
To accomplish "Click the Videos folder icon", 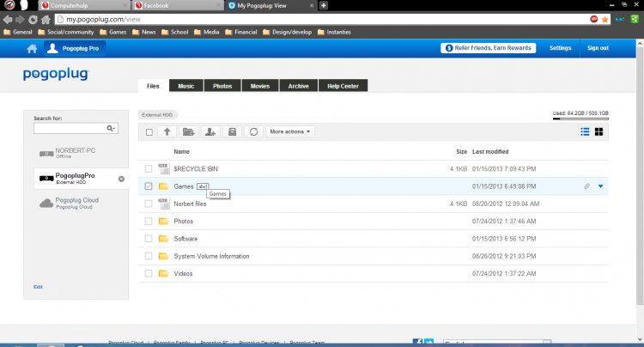I will pos(163,273).
